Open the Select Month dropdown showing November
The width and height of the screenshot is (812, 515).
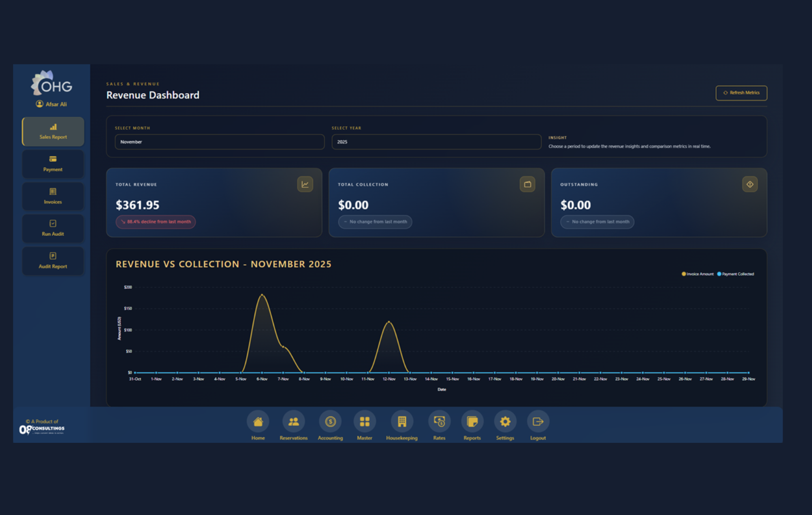(219, 142)
